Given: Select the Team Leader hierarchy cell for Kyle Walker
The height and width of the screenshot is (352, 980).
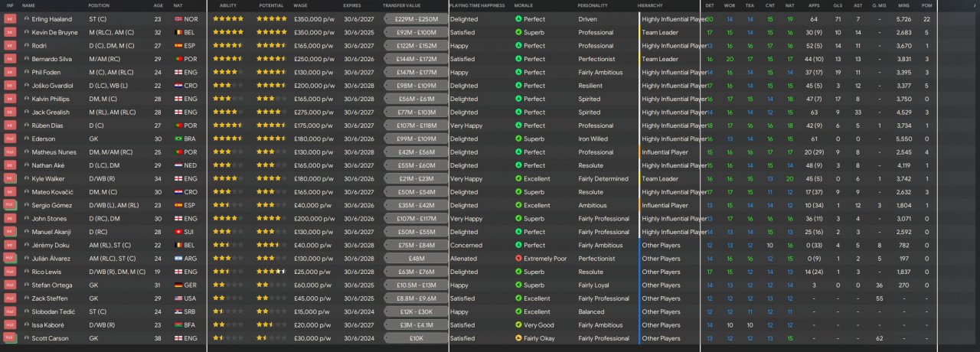Looking at the screenshot, I should (660, 178).
